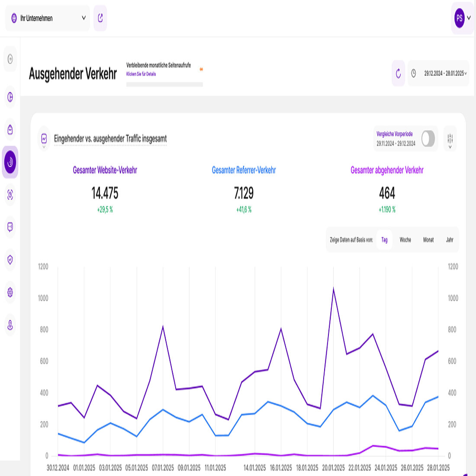
Task: Open the PS user profile menu
Action: 462,18
